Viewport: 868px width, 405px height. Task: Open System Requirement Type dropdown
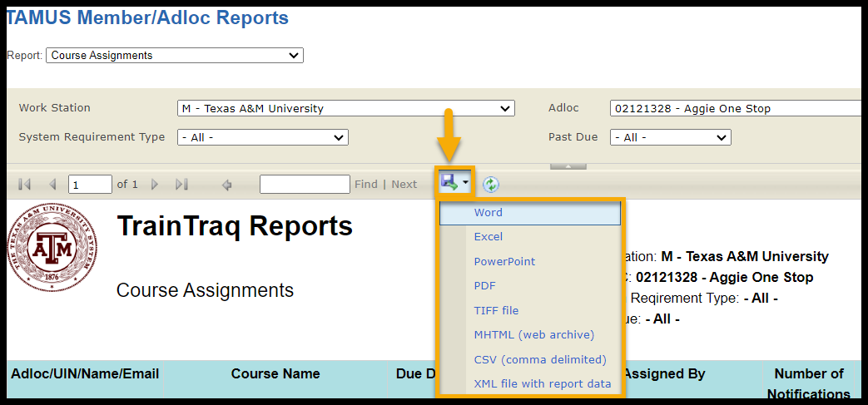[x=262, y=137]
